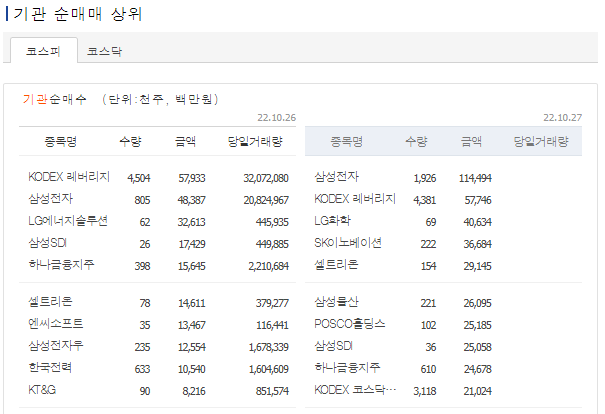Select the amount value 24,678
This screenshot has width=605, height=414.
[478, 369]
